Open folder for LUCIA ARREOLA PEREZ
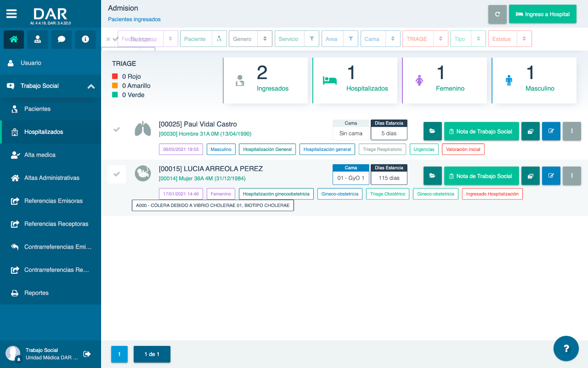This screenshot has width=588, height=368. 433,176
